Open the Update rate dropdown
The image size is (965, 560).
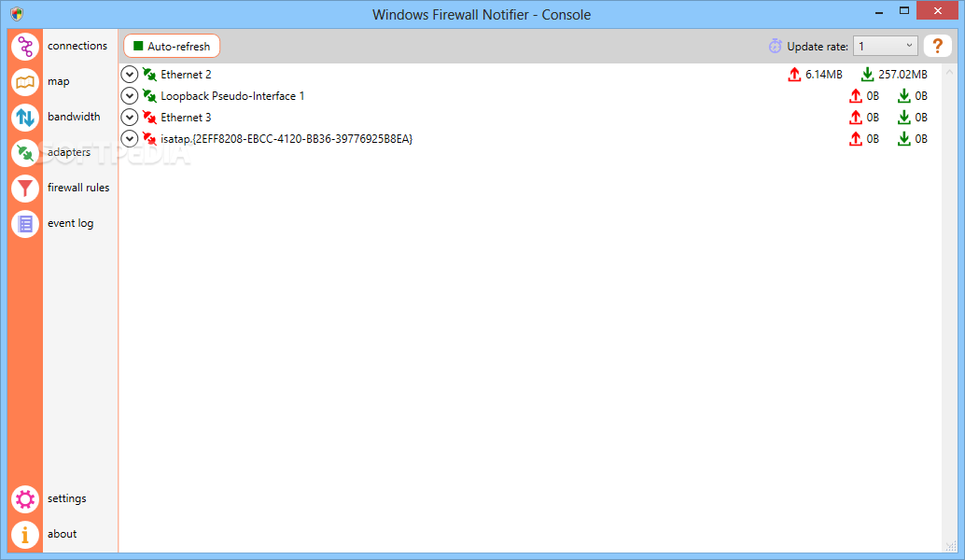(885, 46)
